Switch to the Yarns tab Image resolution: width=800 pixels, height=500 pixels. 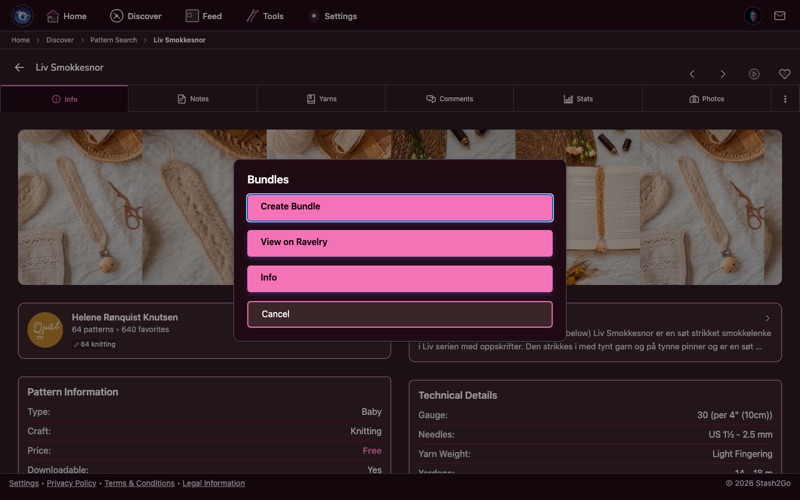coord(321,99)
